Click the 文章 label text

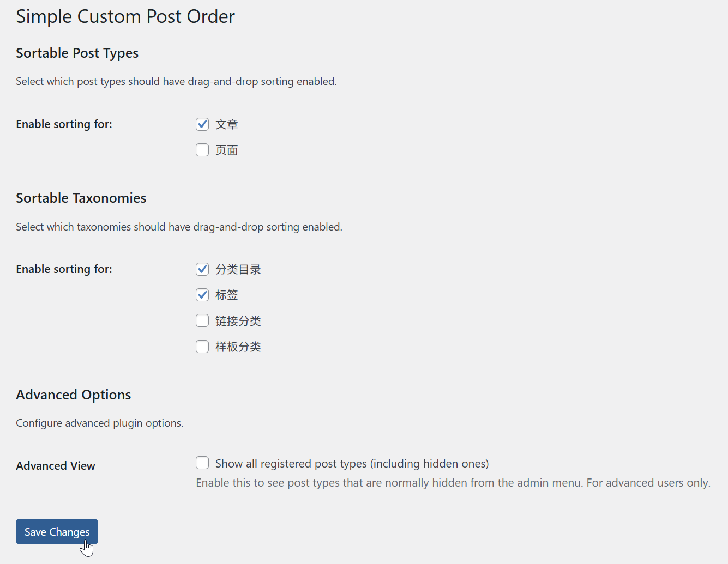tap(227, 124)
